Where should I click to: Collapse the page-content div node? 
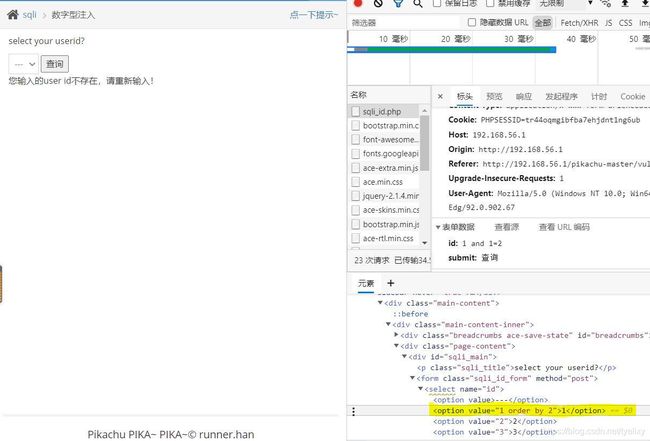coord(396,346)
